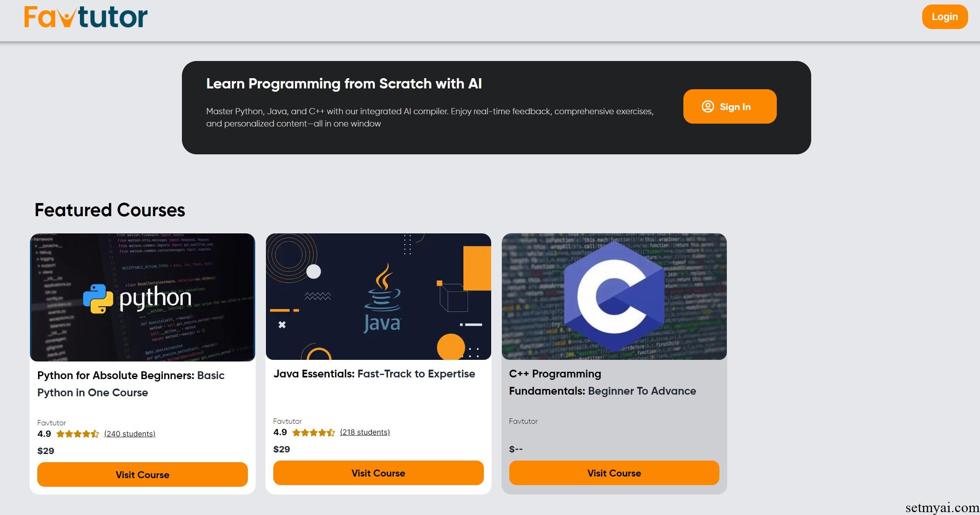Click the star rating on the Python course

pyautogui.click(x=78, y=434)
